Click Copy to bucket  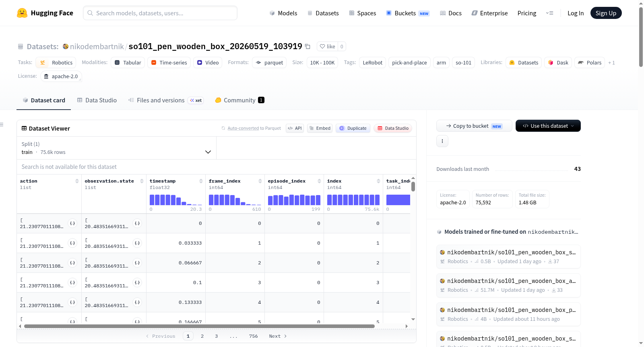pyautogui.click(x=474, y=126)
